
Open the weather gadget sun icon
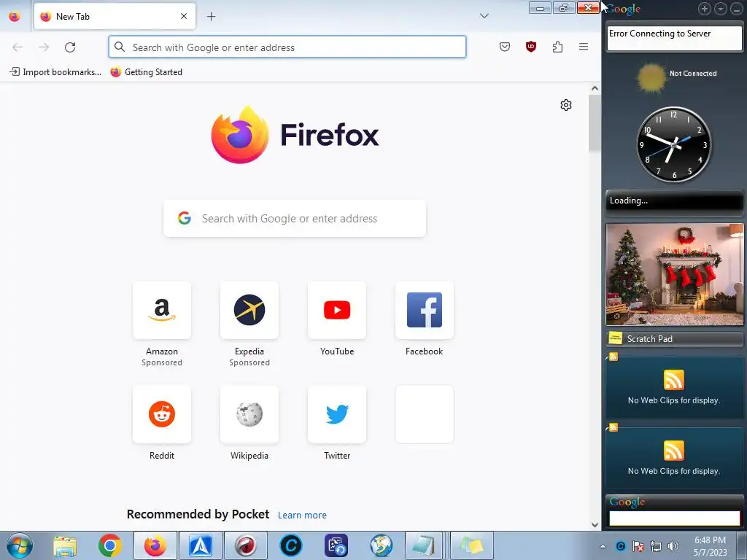(651, 77)
